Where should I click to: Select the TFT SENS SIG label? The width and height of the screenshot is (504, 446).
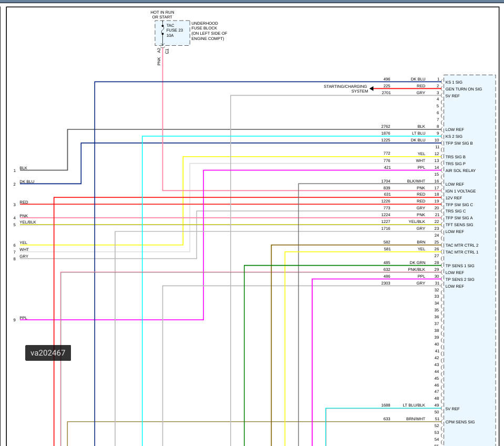[459, 225]
